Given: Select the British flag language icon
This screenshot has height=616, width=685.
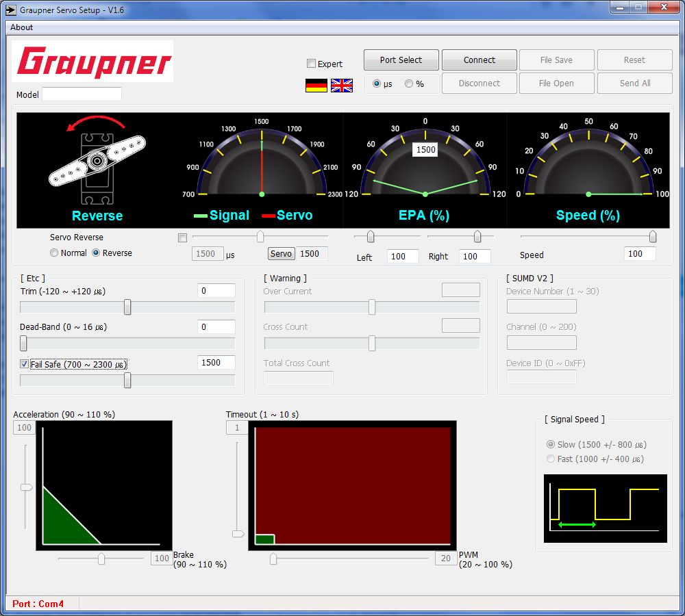Looking at the screenshot, I should tap(342, 86).
